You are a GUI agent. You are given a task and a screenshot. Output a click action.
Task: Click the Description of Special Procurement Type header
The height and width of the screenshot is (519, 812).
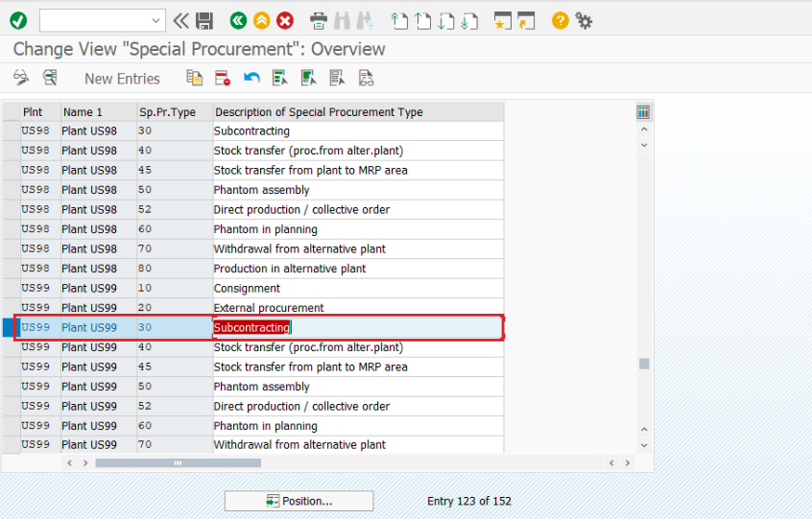point(318,112)
